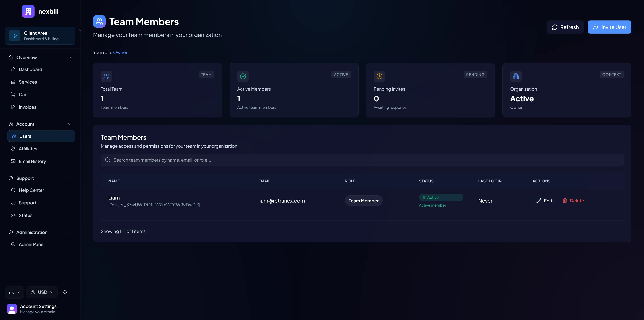The width and height of the screenshot is (644, 320).
Task: Open Invoices from the sidebar icon
Action: 13,107
